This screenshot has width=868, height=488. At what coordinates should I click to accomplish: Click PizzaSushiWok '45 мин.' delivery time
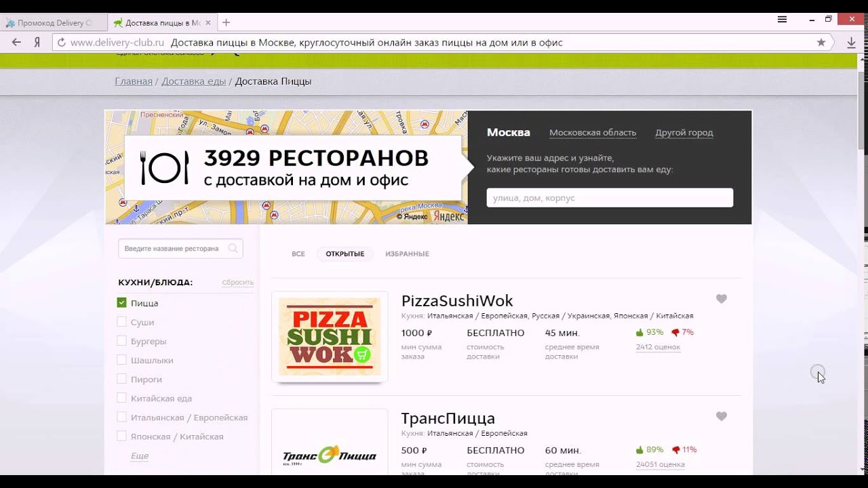click(x=563, y=333)
